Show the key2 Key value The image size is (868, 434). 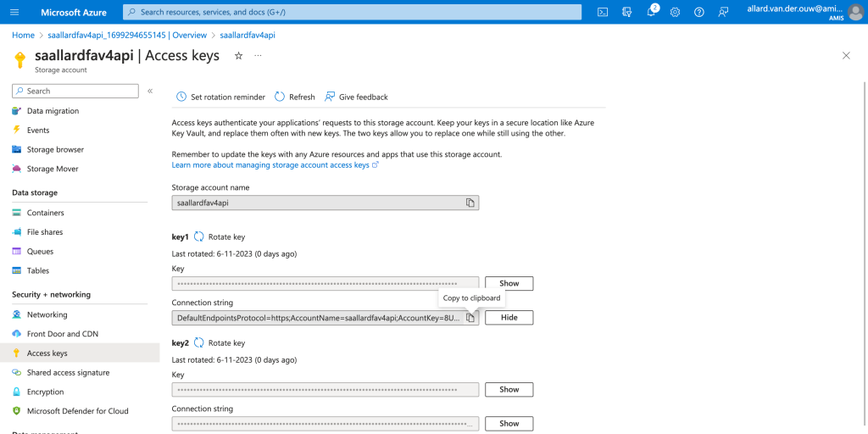(509, 389)
